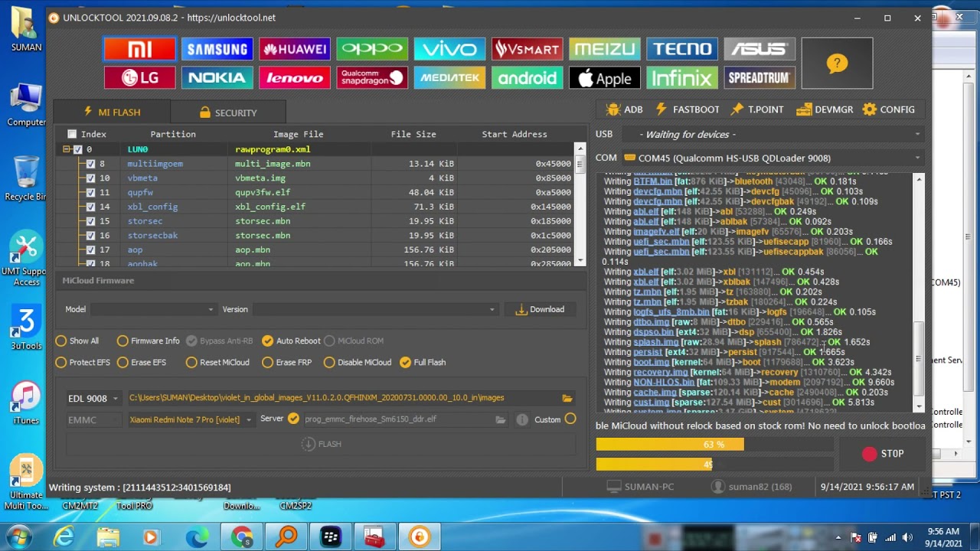Screen dimensions: 980x551
Task: Select the Nokia brand logo
Action: click(217, 78)
